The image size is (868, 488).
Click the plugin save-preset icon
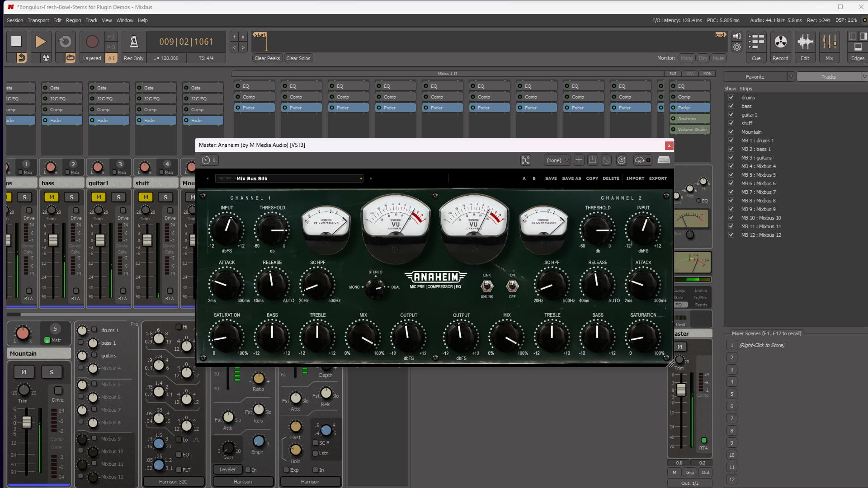pyautogui.click(x=592, y=160)
